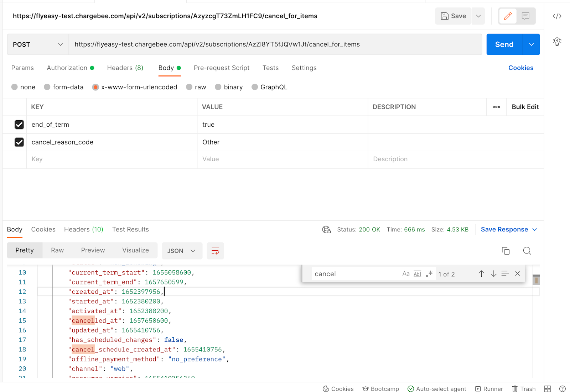Viewport: 570px width, 392px height.
Task: Close the response search bar
Action: pyautogui.click(x=517, y=273)
